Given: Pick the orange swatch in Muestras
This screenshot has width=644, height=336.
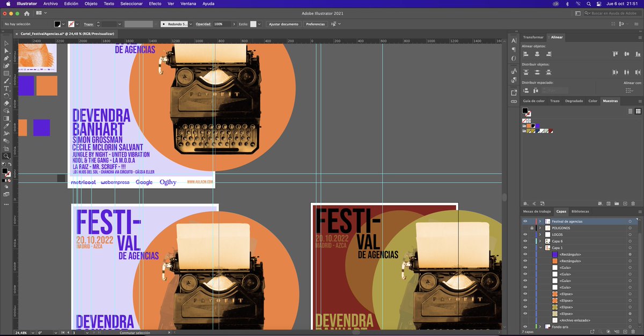Looking at the screenshot, I should (529, 126).
